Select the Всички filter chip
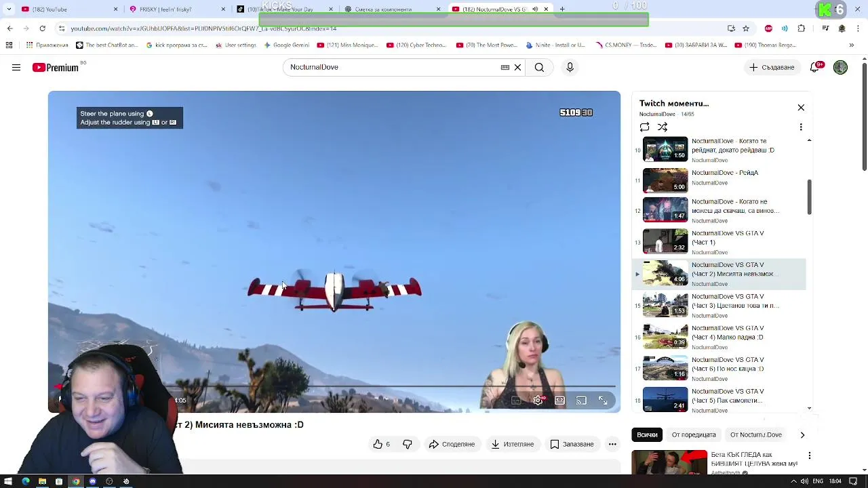Viewport: 868px width, 488px height. [647, 434]
